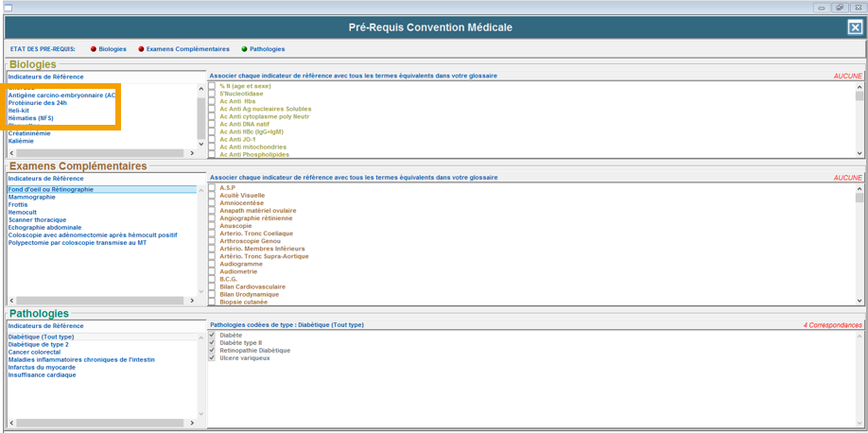The width and height of the screenshot is (868, 433).
Task: Click the 4 Correspondances link
Action: click(x=832, y=325)
